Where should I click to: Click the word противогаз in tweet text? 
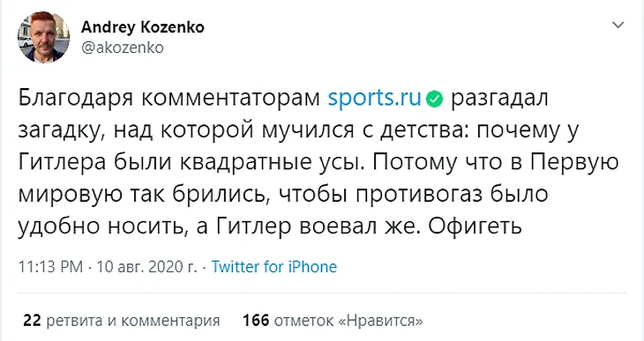point(418,195)
